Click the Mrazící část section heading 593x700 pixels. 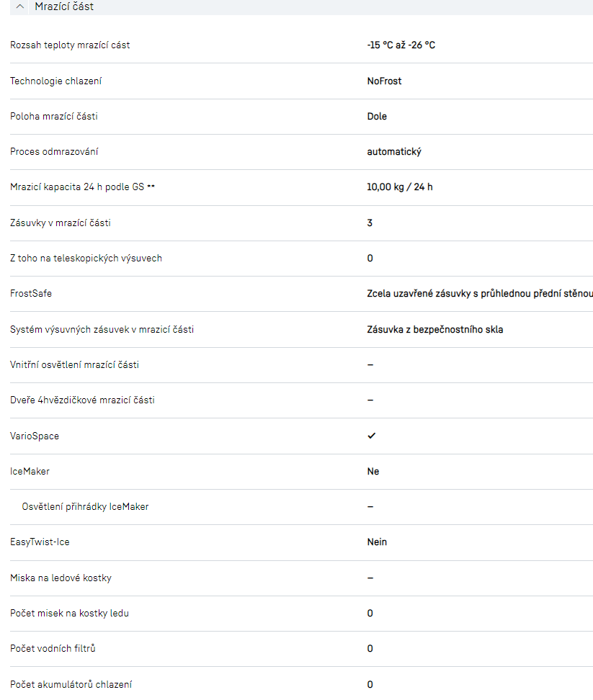(x=64, y=6)
